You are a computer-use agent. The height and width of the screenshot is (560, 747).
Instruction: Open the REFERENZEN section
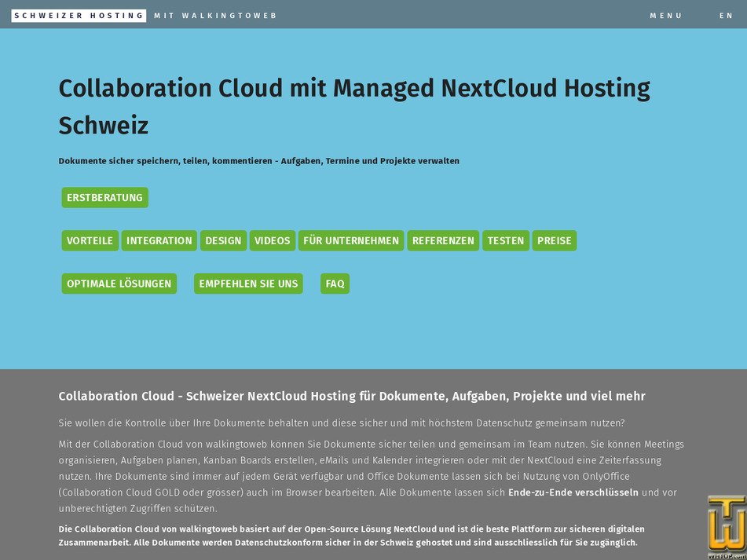coord(443,240)
